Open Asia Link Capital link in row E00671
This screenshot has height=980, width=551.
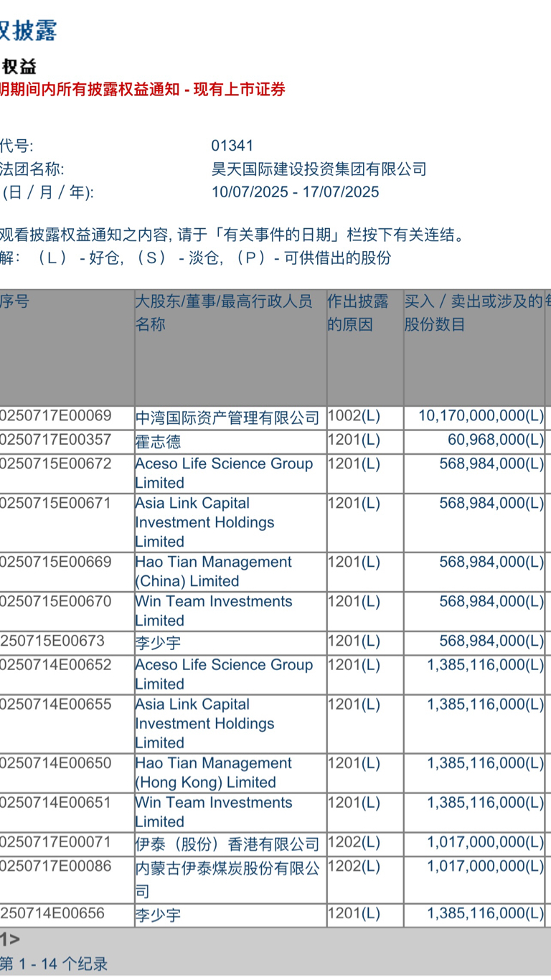pyautogui.click(x=205, y=522)
